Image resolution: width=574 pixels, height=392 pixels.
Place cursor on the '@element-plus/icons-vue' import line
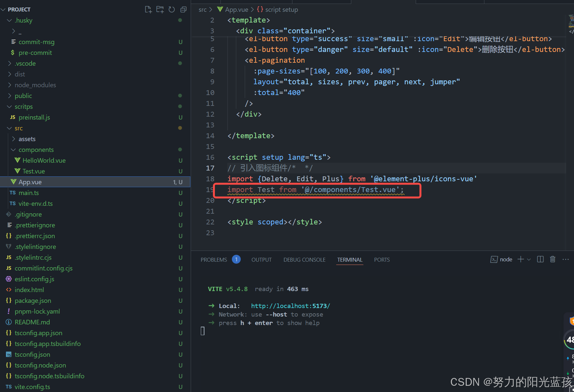(x=352, y=179)
